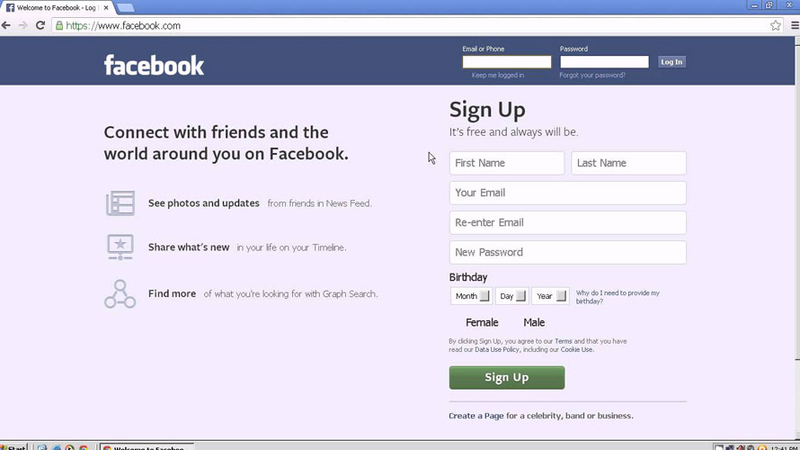Select the Female gender option

click(482, 322)
